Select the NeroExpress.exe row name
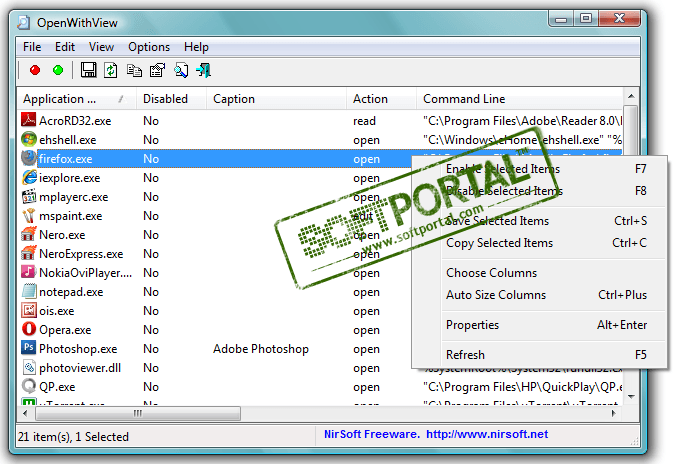The height and width of the screenshot is (464, 674). tap(81, 254)
